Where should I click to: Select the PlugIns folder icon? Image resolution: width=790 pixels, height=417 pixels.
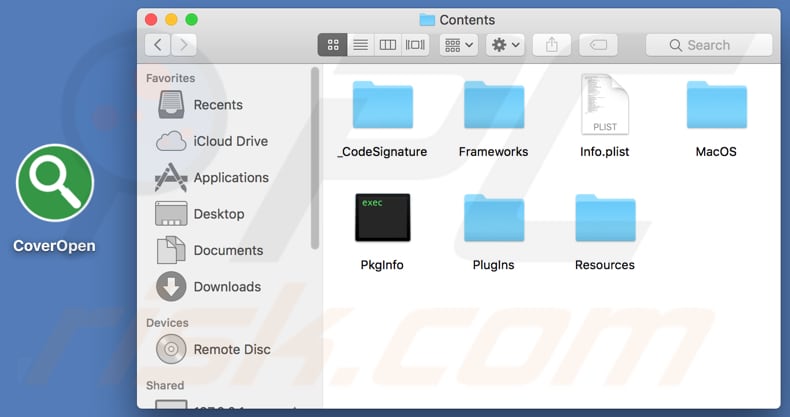[494, 218]
